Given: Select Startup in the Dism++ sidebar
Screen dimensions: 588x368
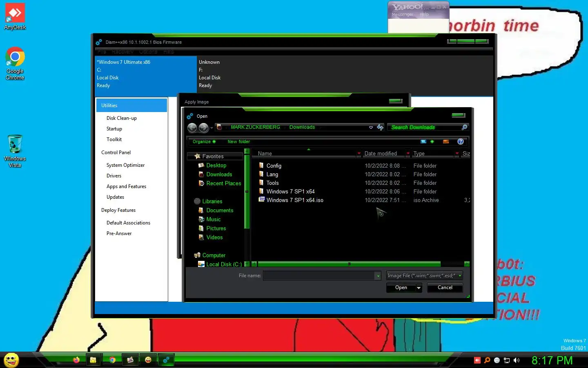Looking at the screenshot, I should [x=114, y=129].
